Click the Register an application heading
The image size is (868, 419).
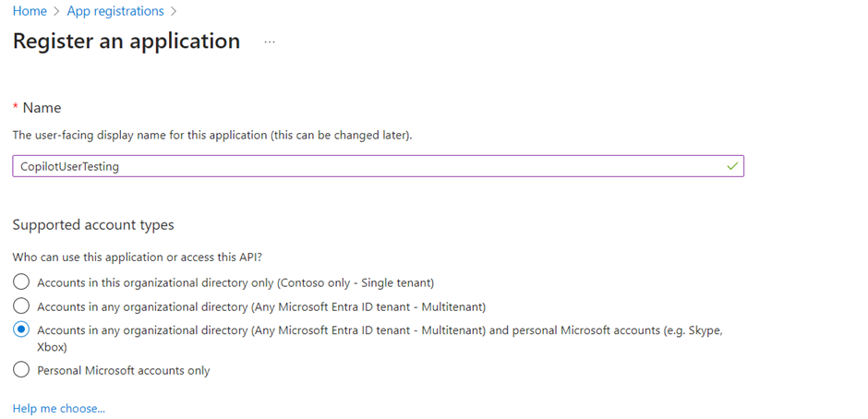point(127,42)
